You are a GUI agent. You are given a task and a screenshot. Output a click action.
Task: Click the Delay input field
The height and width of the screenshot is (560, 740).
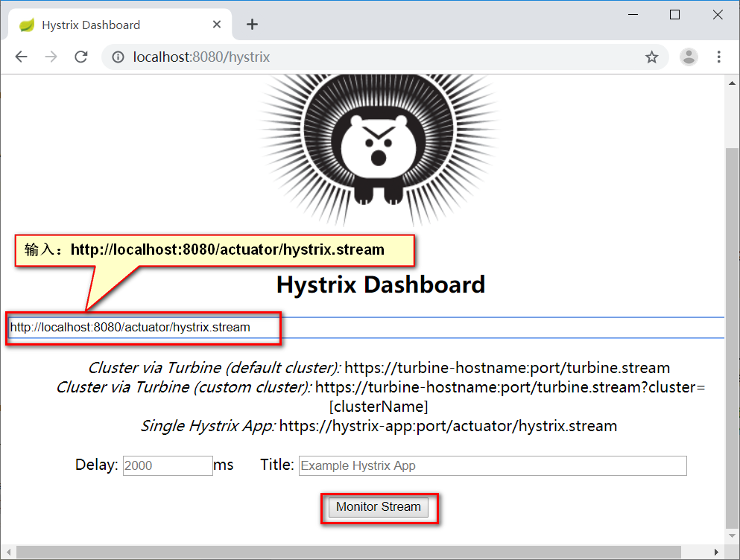pos(168,465)
